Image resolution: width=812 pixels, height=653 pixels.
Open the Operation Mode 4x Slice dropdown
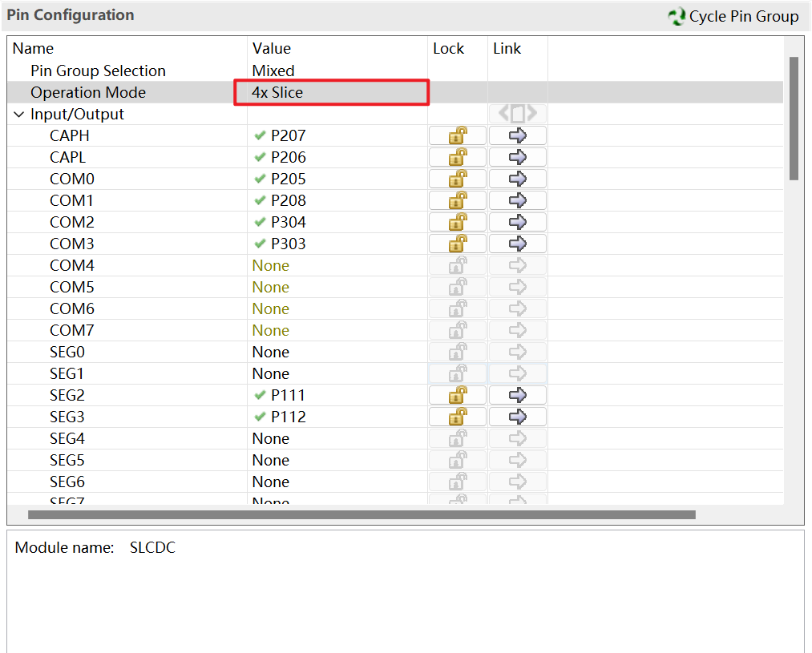click(331, 93)
